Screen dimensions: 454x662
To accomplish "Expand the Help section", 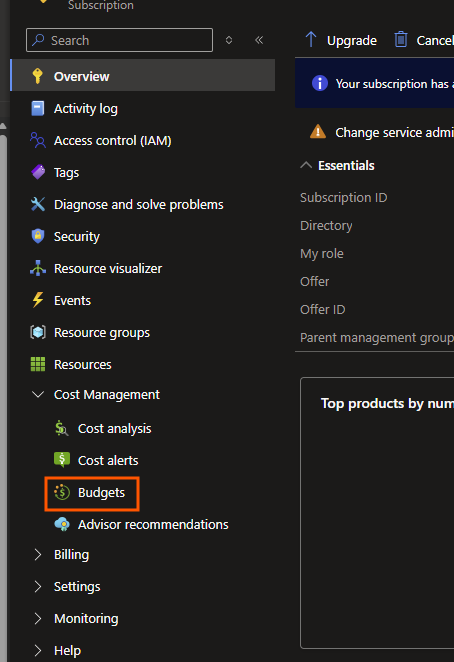I will click(38, 650).
